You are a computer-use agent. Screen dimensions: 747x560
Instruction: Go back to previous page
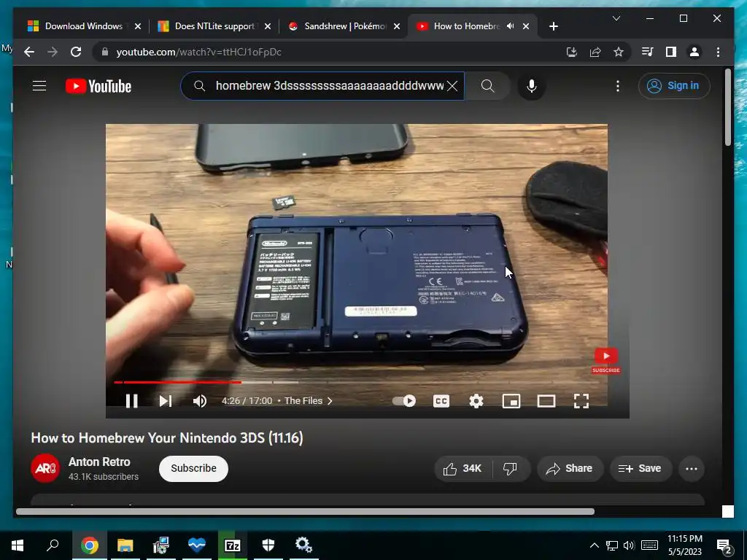coord(29,52)
